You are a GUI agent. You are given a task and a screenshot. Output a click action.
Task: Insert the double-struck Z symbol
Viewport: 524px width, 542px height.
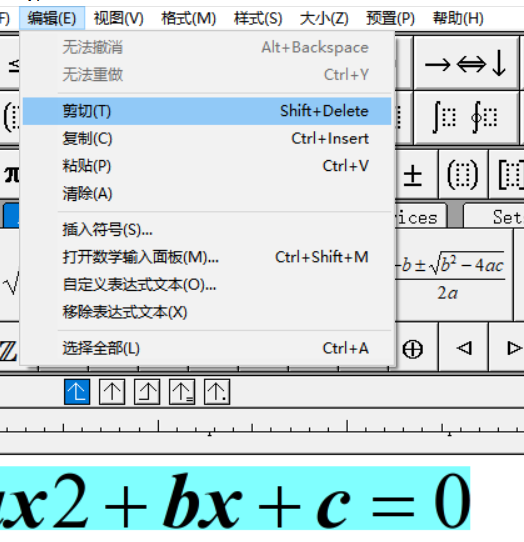[x=9, y=351]
